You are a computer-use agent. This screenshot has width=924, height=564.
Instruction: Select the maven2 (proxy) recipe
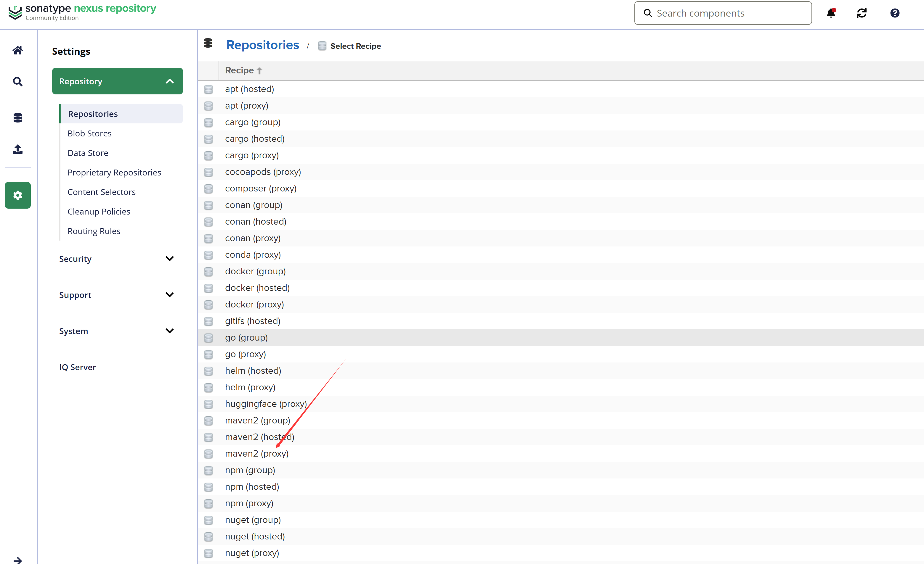point(256,453)
